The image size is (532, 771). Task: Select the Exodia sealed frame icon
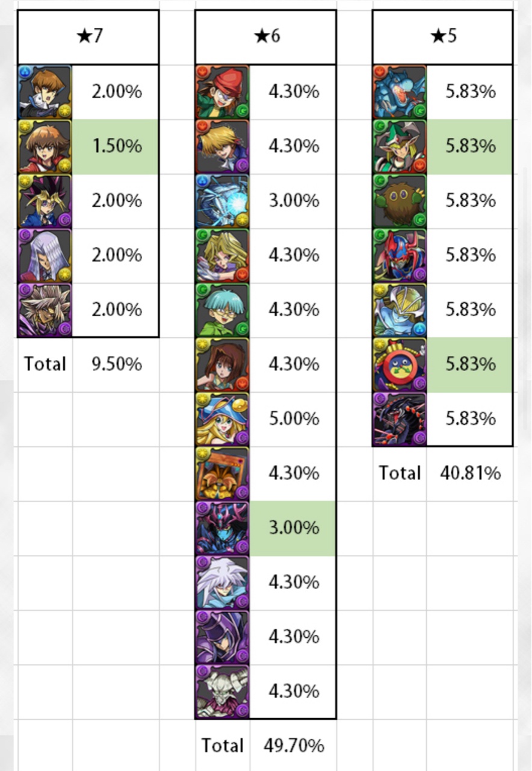click(222, 473)
